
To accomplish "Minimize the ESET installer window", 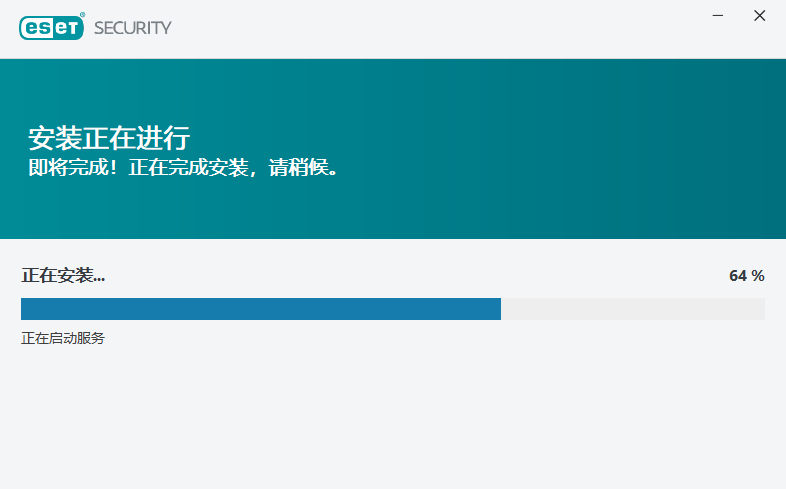I will [x=718, y=16].
